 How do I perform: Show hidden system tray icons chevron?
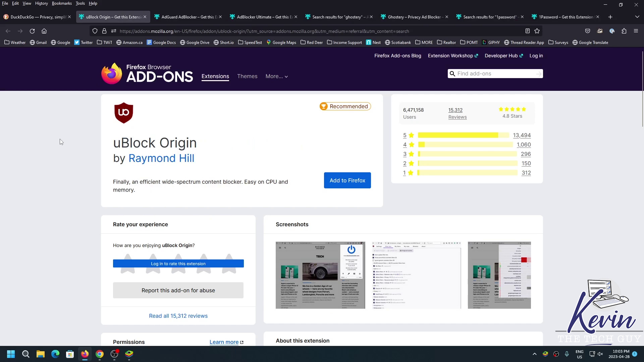click(x=535, y=354)
